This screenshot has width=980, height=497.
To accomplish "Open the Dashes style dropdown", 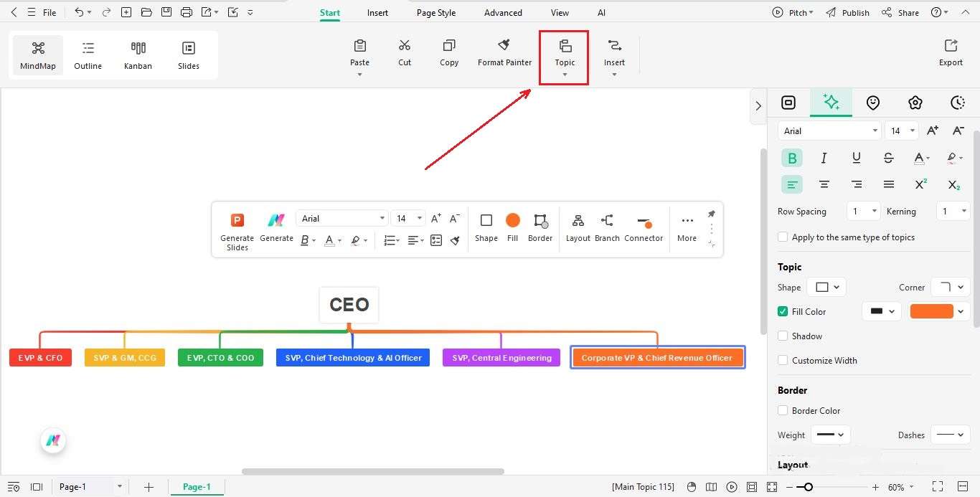I will click(x=950, y=435).
